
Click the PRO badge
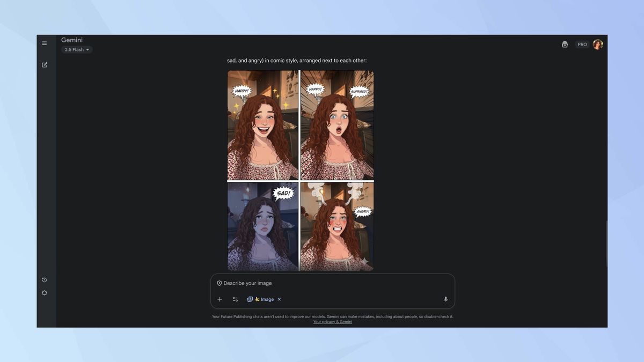(x=582, y=44)
